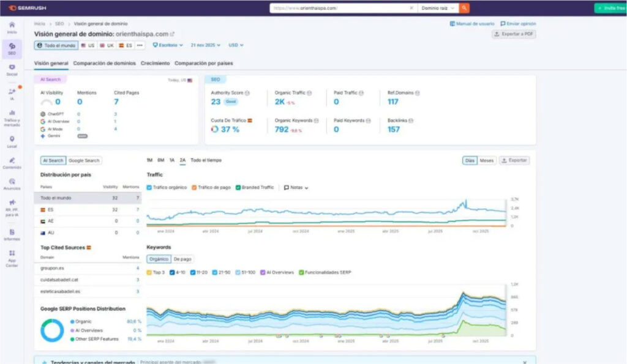This screenshot has height=364, width=627.
Task: Open the groupon.es cited source link
Action: coord(51,268)
